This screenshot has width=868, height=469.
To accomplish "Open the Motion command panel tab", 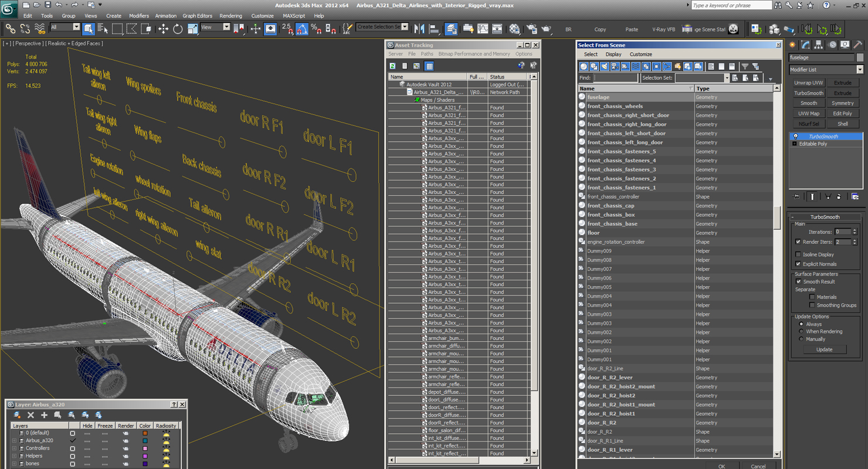I will pos(832,45).
